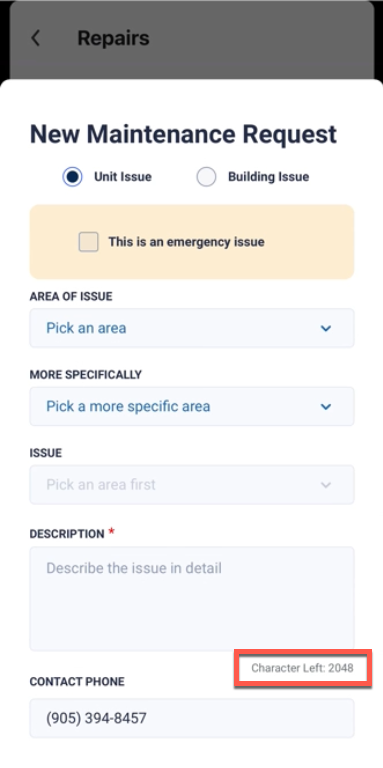
Task: Focus the Describe the issue in detail box
Action: pyautogui.click(x=192, y=599)
